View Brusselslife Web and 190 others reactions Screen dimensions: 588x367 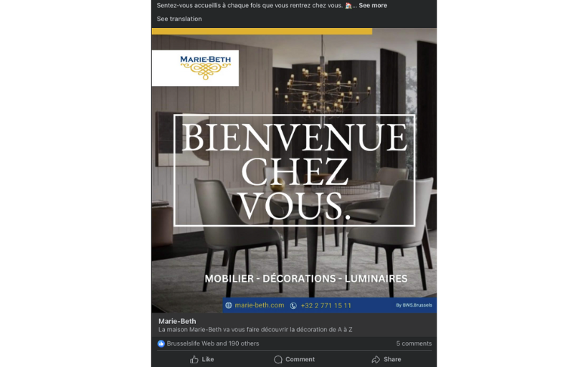(x=213, y=343)
